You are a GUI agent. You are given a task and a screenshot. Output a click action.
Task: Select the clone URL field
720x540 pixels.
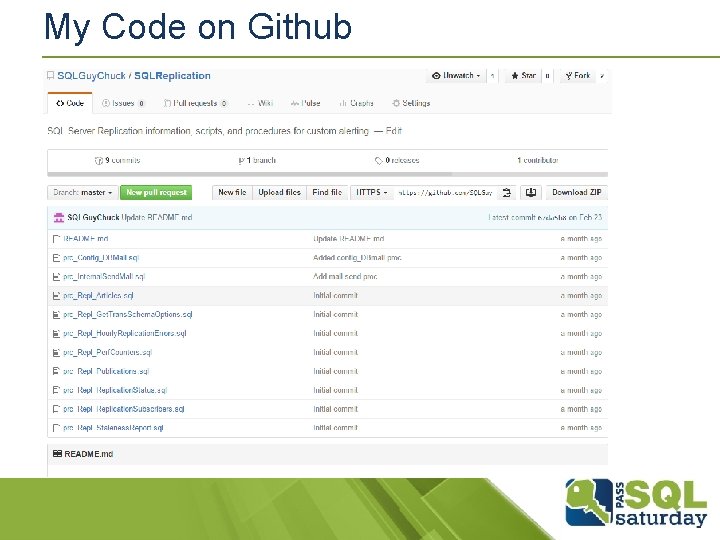444,192
